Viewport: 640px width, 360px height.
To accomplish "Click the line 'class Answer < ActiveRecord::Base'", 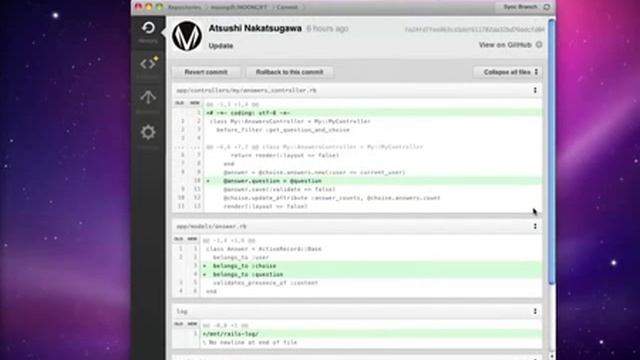I will (x=264, y=249).
